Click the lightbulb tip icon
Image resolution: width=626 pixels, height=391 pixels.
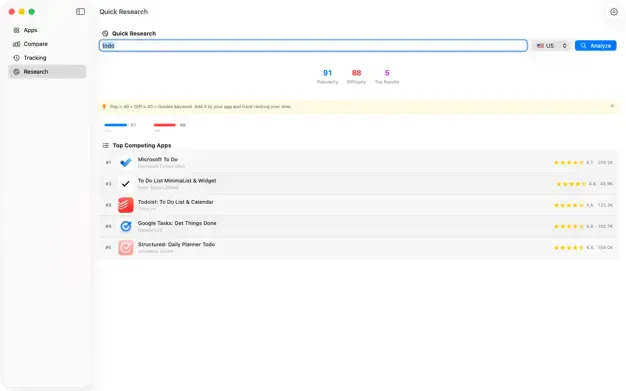click(x=104, y=107)
